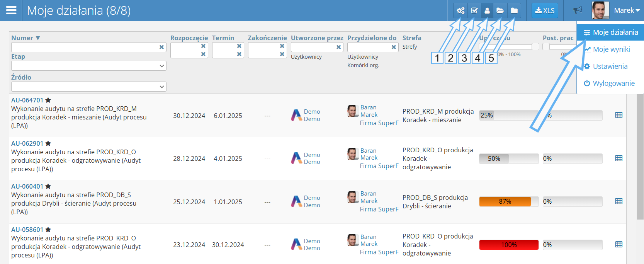Screen dimensions: 644x264
Task: Expand the Źródło dropdown
Action: (x=89, y=87)
